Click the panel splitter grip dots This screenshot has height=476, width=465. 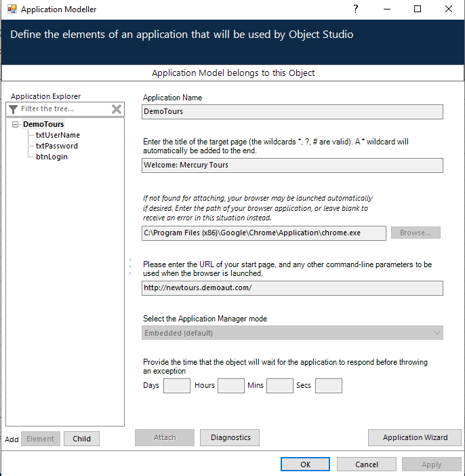[x=130, y=267]
